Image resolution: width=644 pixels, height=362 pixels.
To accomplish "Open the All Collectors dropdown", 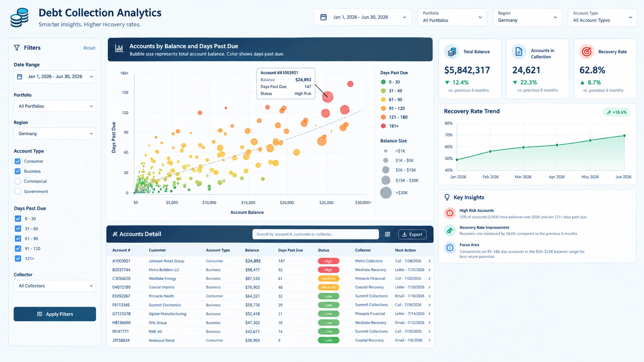I will pos(55,286).
